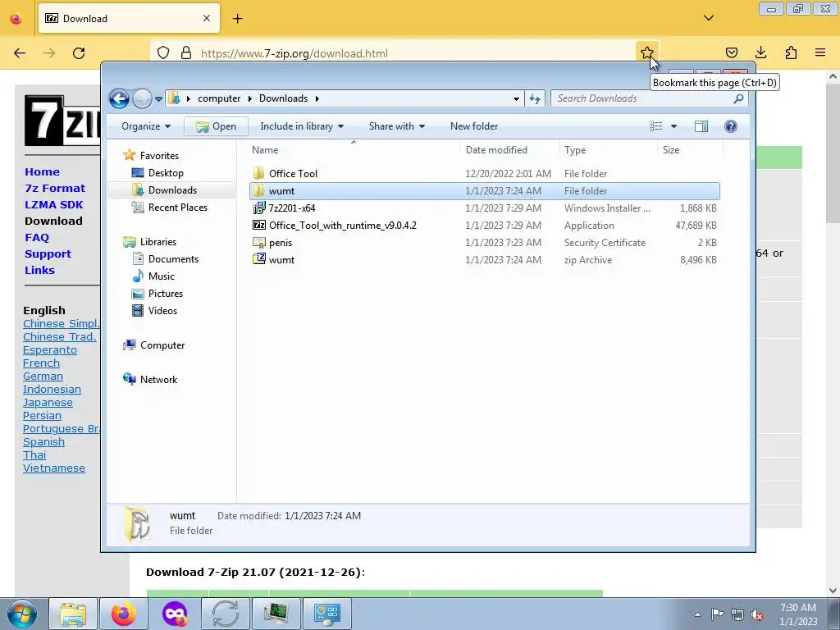Select Network in the navigation pane

tap(150, 380)
